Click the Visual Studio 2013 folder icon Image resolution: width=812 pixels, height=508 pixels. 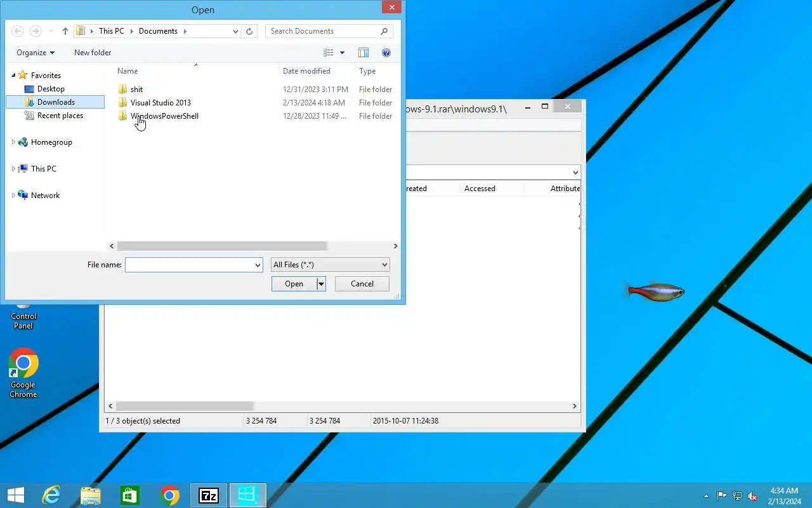[122, 103]
